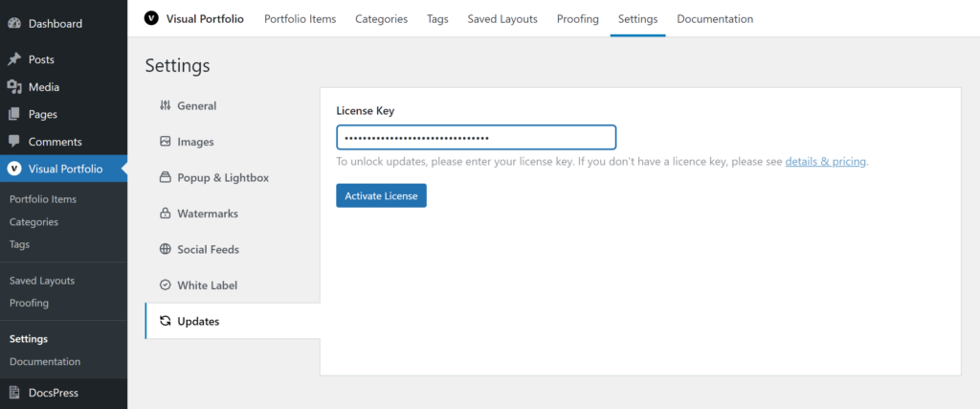The height and width of the screenshot is (409, 980).
Task: Click the Media icon in sidebar
Action: (14, 87)
